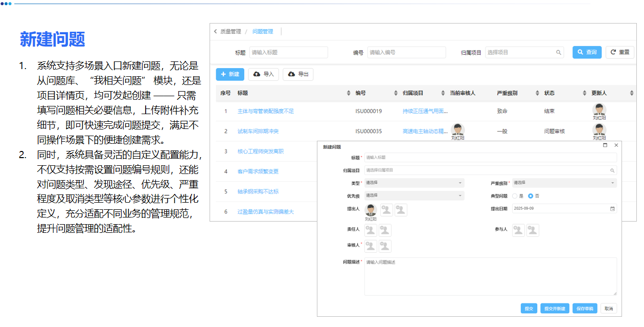Open the calendar icon beside 提出日期

coord(613,208)
